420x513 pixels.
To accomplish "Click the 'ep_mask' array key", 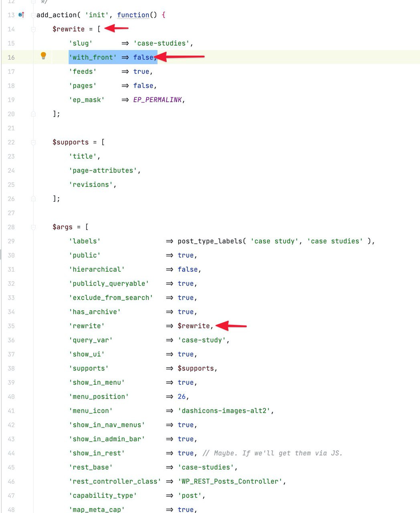I will [87, 100].
